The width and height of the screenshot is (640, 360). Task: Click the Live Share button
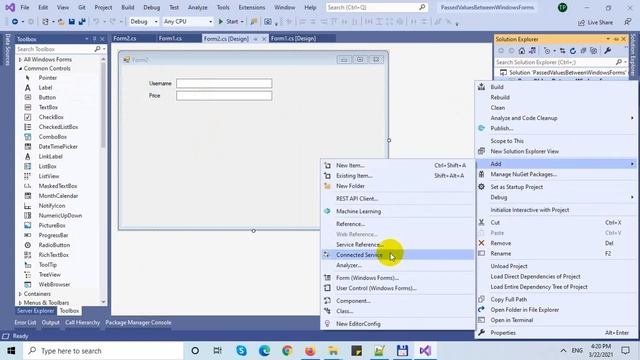pyautogui.click(x=595, y=22)
